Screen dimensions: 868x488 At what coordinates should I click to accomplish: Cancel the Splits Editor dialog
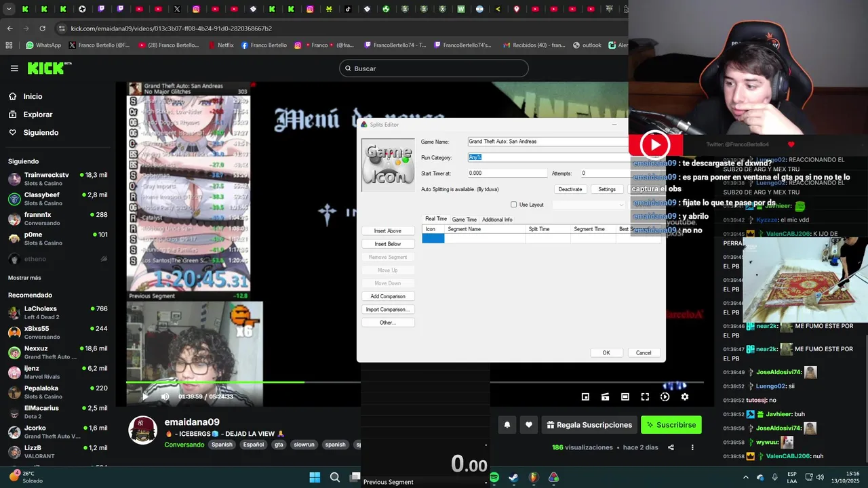point(644,352)
